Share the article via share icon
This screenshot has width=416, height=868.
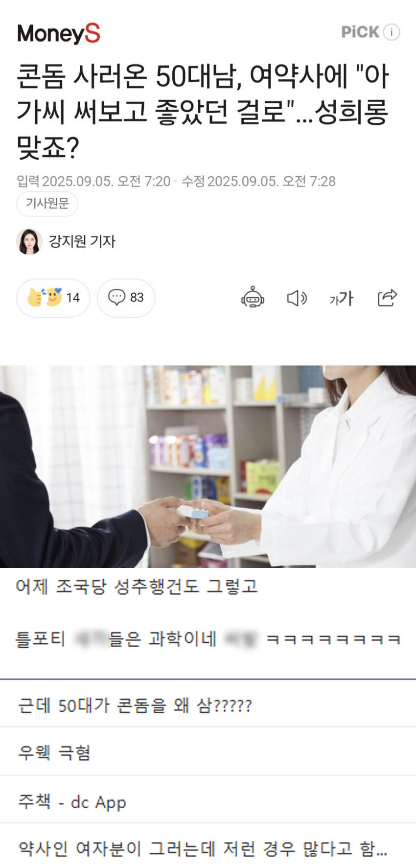387,298
